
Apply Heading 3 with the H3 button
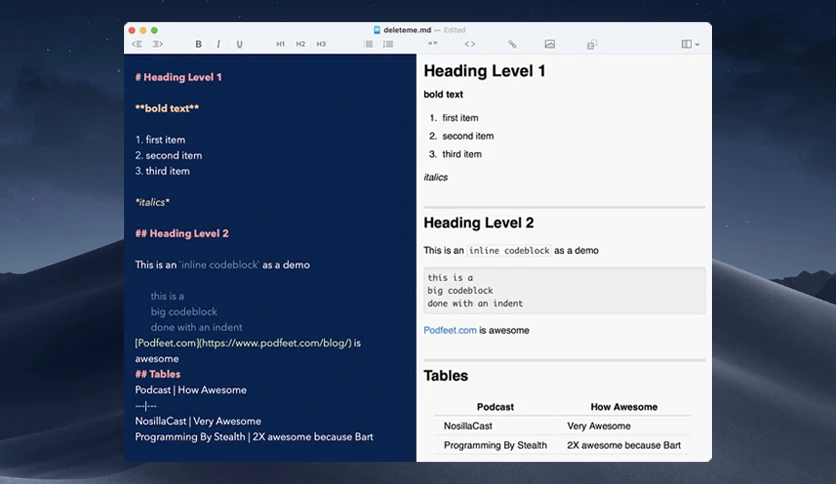[x=321, y=44]
